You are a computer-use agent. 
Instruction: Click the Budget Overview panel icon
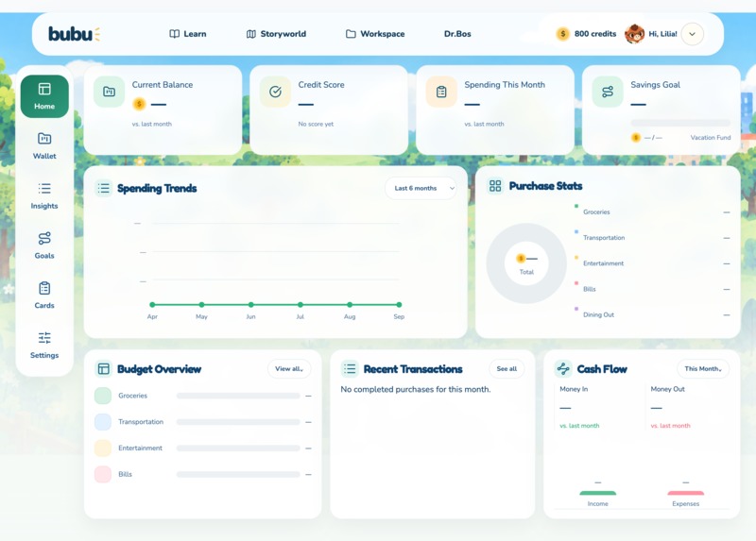pos(104,369)
